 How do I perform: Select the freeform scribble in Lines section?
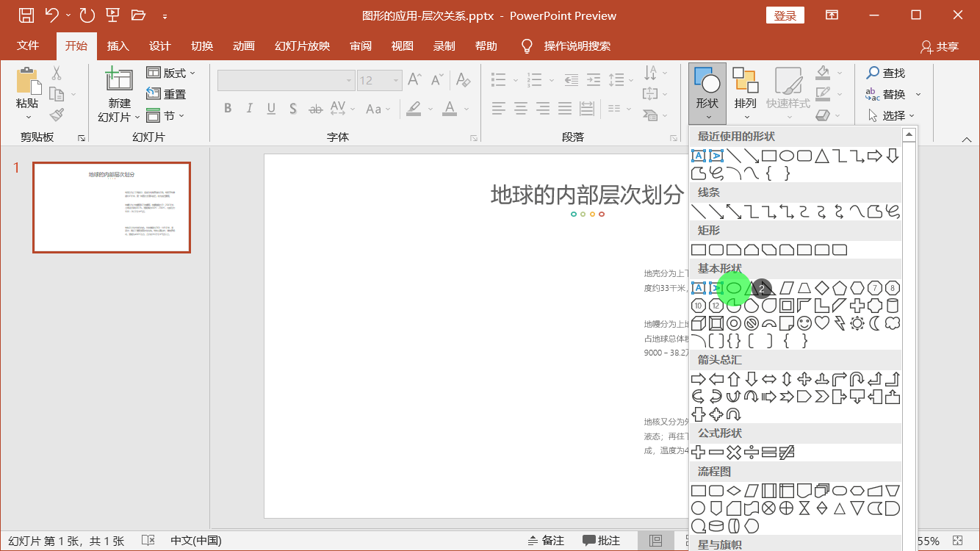pyautogui.click(x=893, y=212)
